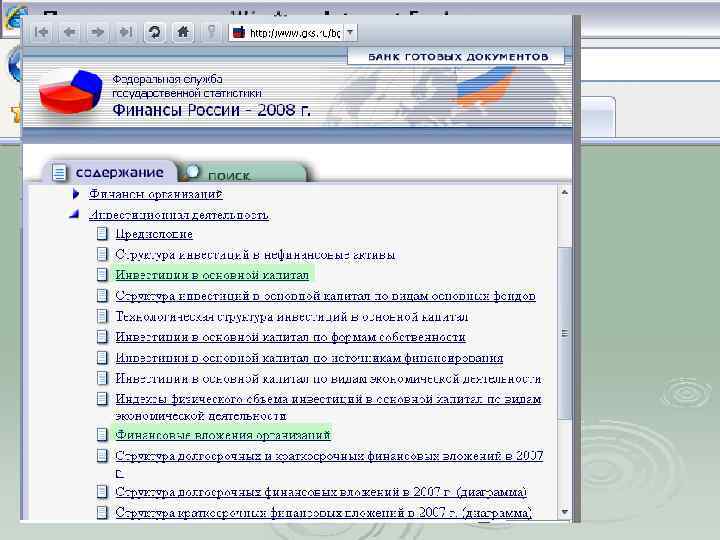This screenshot has width=720, height=540.
Task: Click the forward arrow toolbar button
Action: [97, 32]
